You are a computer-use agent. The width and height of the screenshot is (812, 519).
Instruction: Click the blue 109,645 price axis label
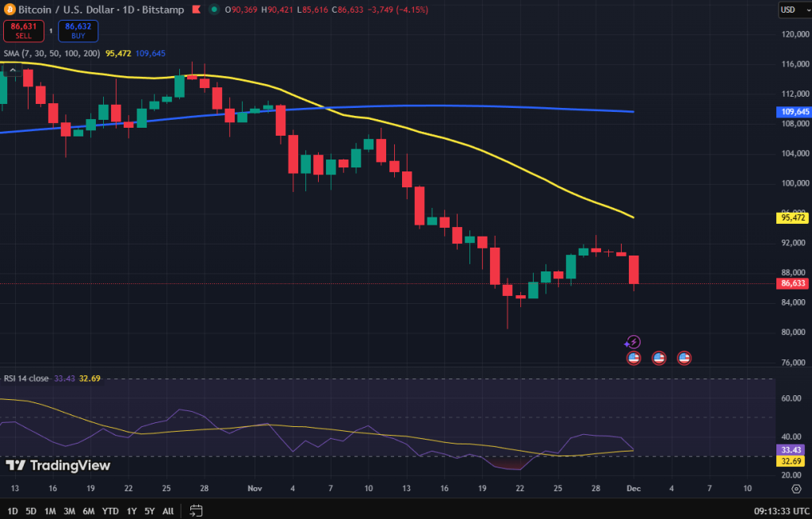[x=793, y=112]
